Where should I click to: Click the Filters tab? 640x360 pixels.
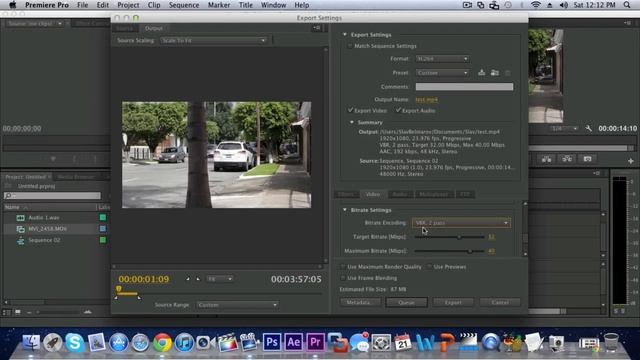346,194
